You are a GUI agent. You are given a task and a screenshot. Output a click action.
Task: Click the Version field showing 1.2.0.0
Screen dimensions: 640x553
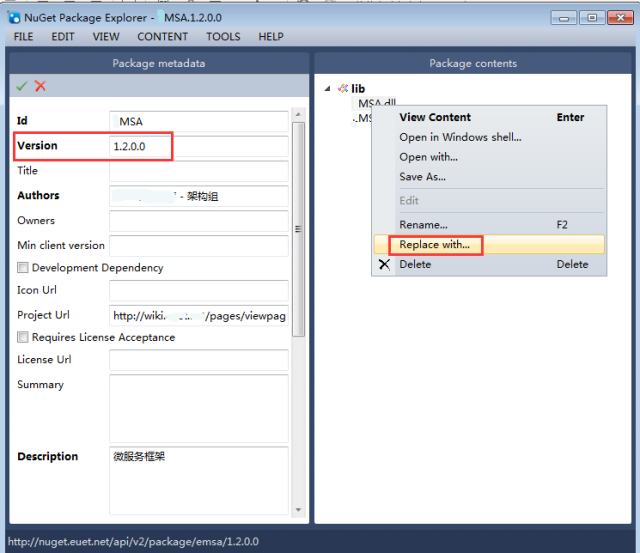199,147
